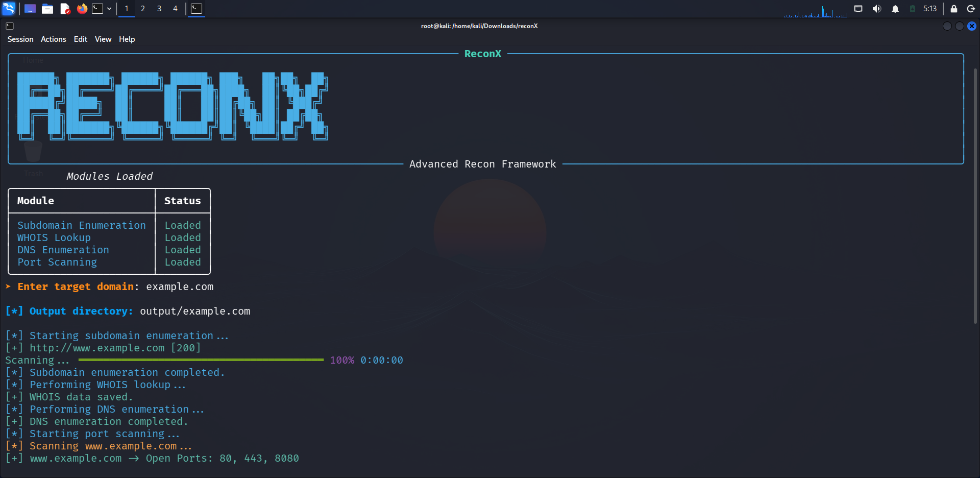
Task: Launch the text editor panel icon
Action: (x=65, y=9)
